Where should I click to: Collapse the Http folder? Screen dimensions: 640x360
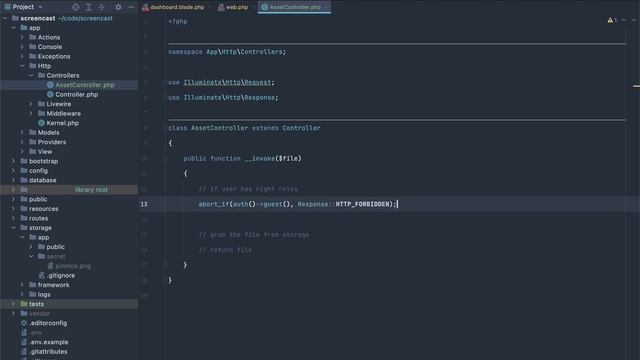(22, 66)
